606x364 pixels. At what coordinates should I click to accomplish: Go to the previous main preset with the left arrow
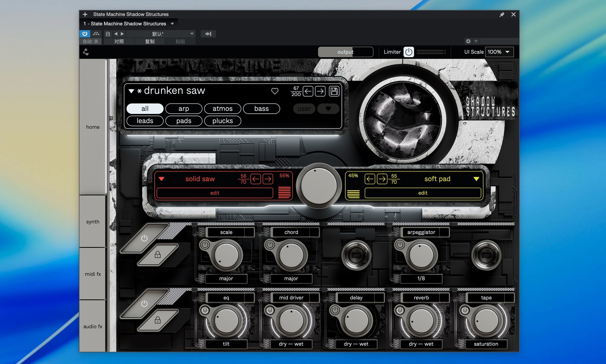coord(308,91)
